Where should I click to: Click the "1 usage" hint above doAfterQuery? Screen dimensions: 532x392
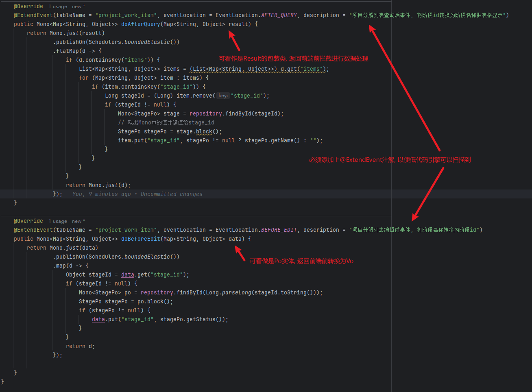57,6
